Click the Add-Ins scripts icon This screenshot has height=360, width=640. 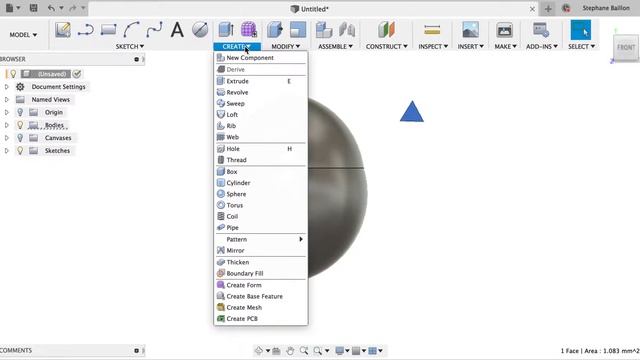coord(541,30)
